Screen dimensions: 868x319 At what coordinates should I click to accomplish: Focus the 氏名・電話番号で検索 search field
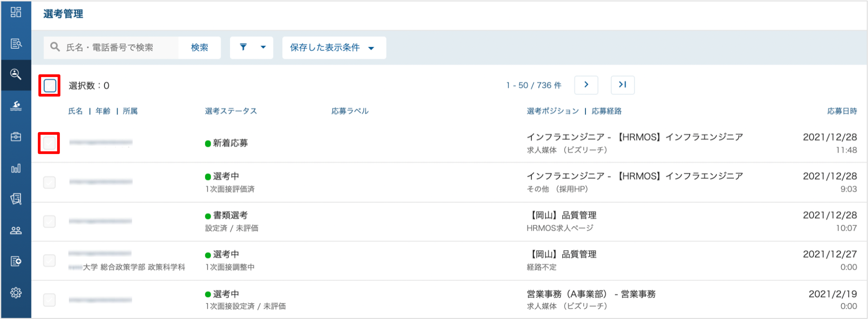click(x=111, y=48)
